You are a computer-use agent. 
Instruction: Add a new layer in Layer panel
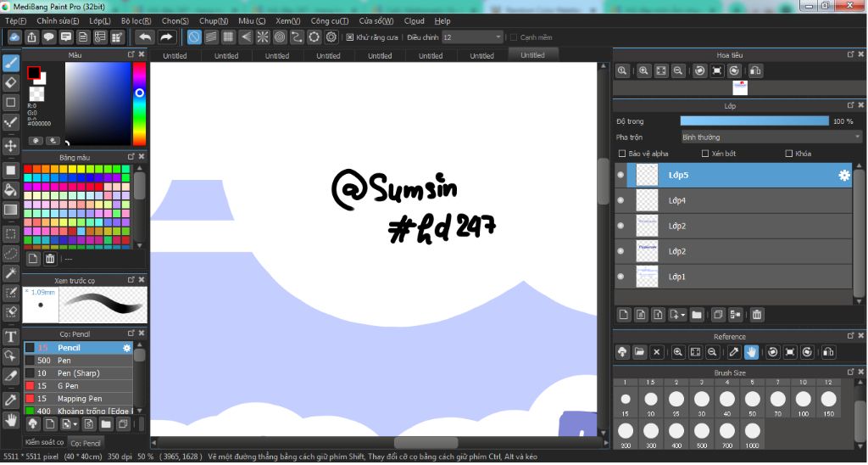click(x=624, y=315)
